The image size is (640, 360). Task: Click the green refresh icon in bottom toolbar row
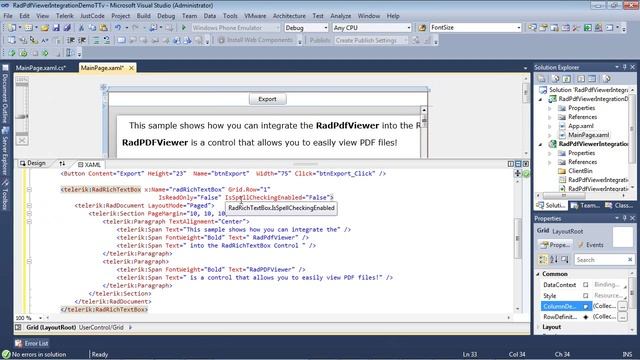pos(12,53)
